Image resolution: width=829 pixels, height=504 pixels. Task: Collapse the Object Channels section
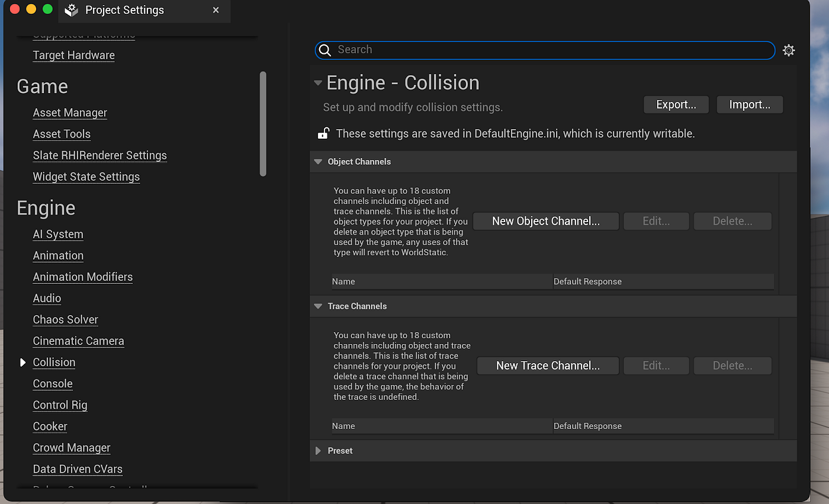tap(318, 162)
